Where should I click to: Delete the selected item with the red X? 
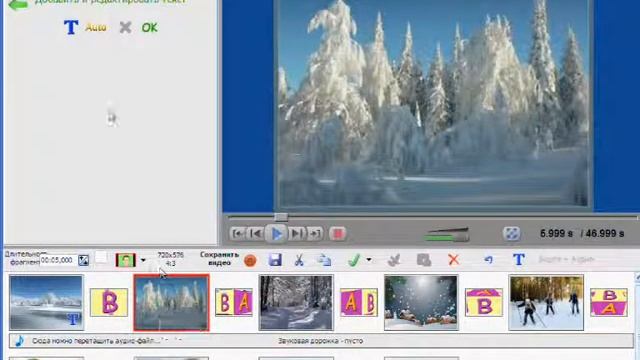[453, 260]
